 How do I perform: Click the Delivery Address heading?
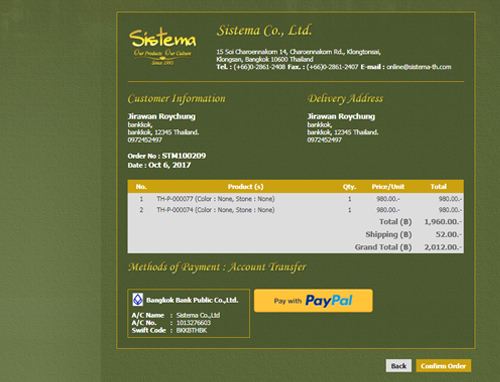click(x=345, y=99)
